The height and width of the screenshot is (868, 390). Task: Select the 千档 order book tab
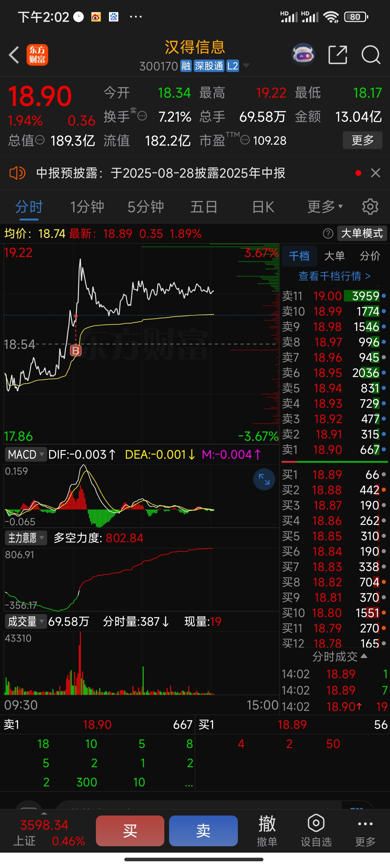[x=299, y=256]
